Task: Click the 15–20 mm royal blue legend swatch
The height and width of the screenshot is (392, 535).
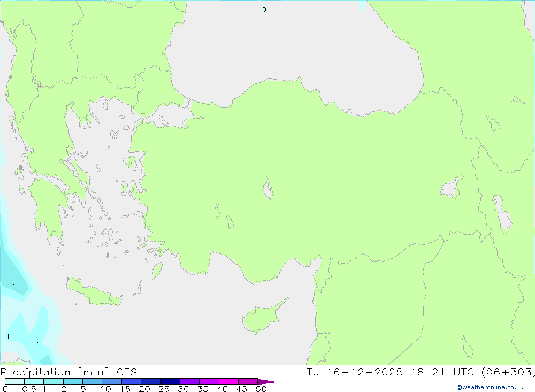Action: coord(131,381)
